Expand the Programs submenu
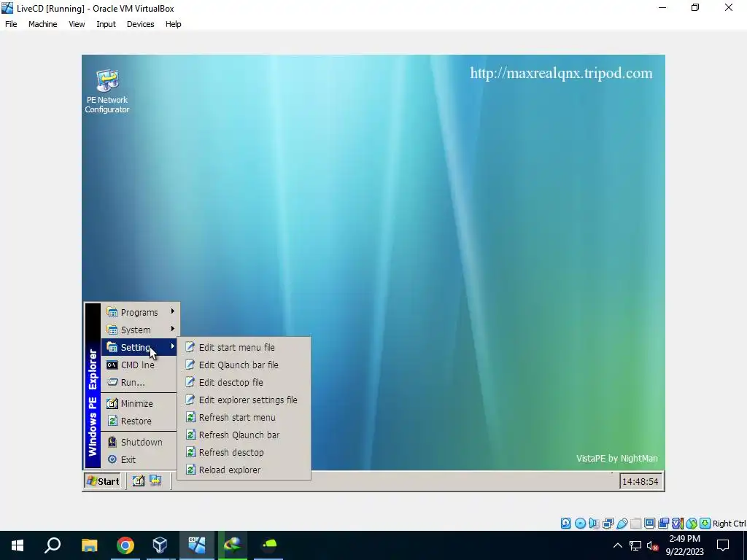The width and height of the screenshot is (747, 560). click(140, 312)
